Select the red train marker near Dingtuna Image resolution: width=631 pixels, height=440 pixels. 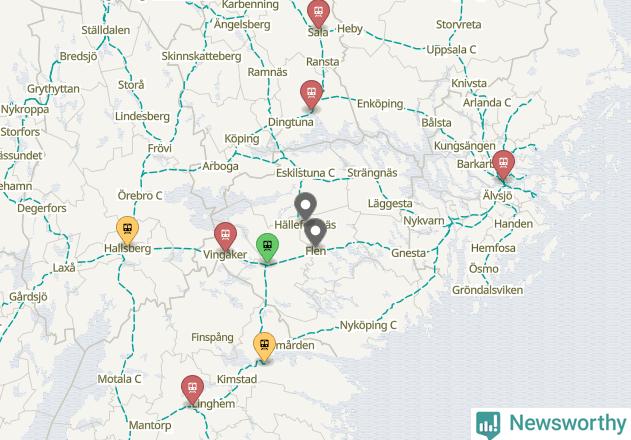click(311, 94)
